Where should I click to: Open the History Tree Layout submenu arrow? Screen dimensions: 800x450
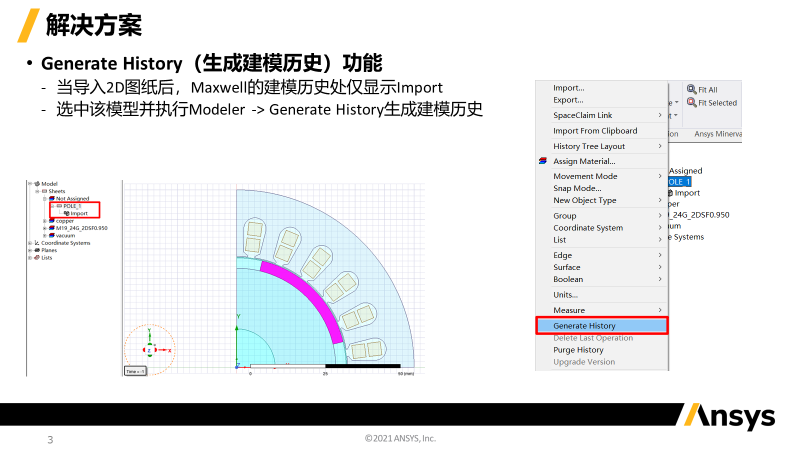pyautogui.click(x=660, y=146)
